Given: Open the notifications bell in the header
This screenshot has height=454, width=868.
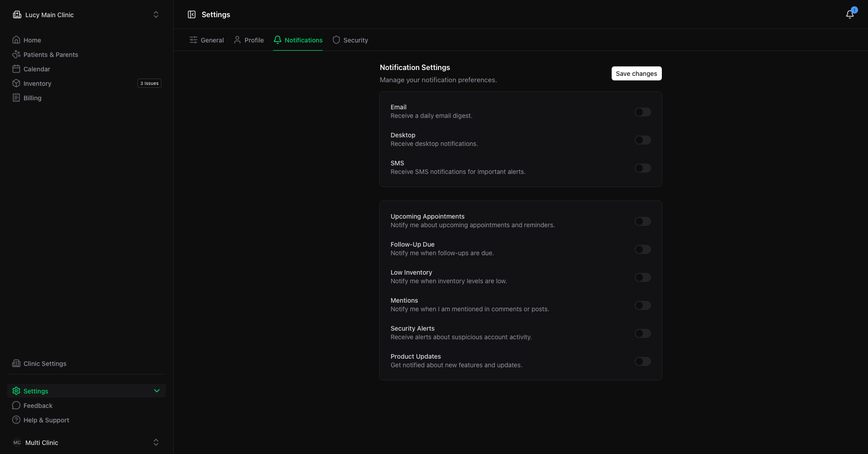Looking at the screenshot, I should pyautogui.click(x=850, y=14).
